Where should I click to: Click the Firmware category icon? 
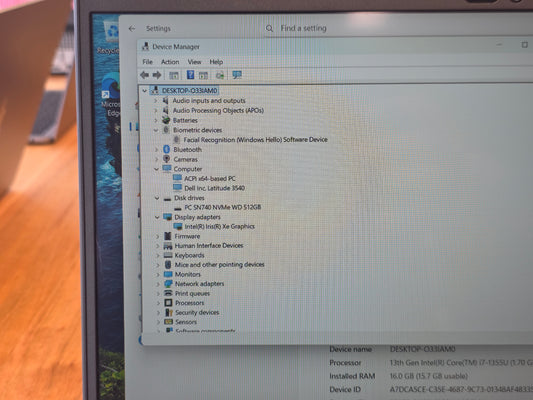coord(168,236)
